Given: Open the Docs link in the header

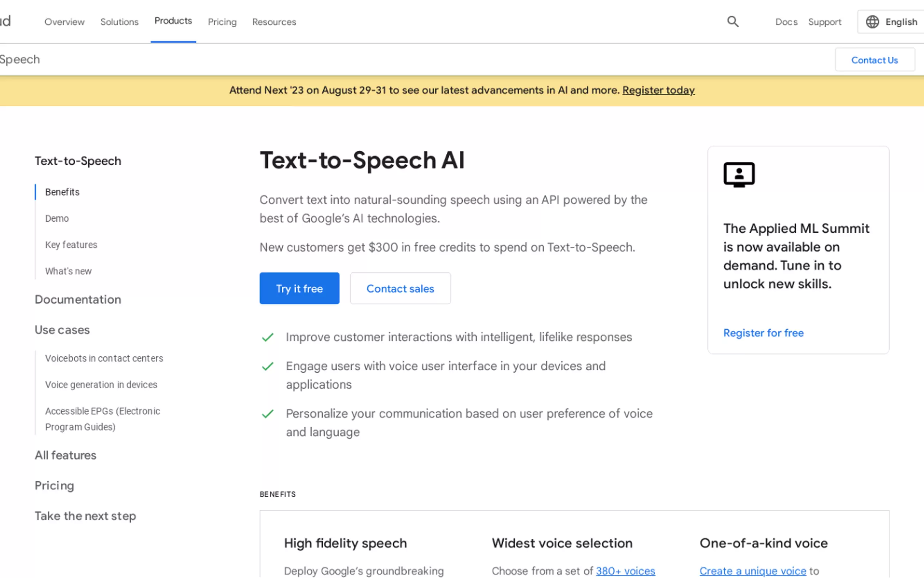Looking at the screenshot, I should [786, 22].
